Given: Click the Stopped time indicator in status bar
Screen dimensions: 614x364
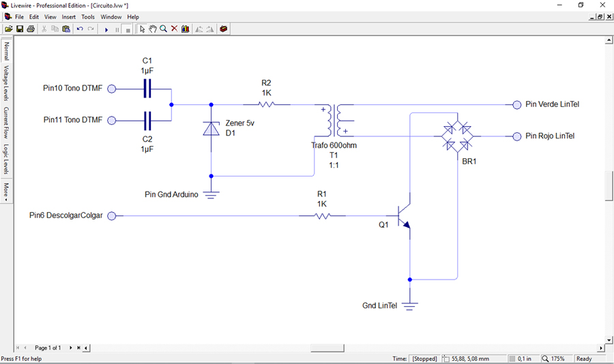Looking at the screenshot, I should tap(424, 359).
